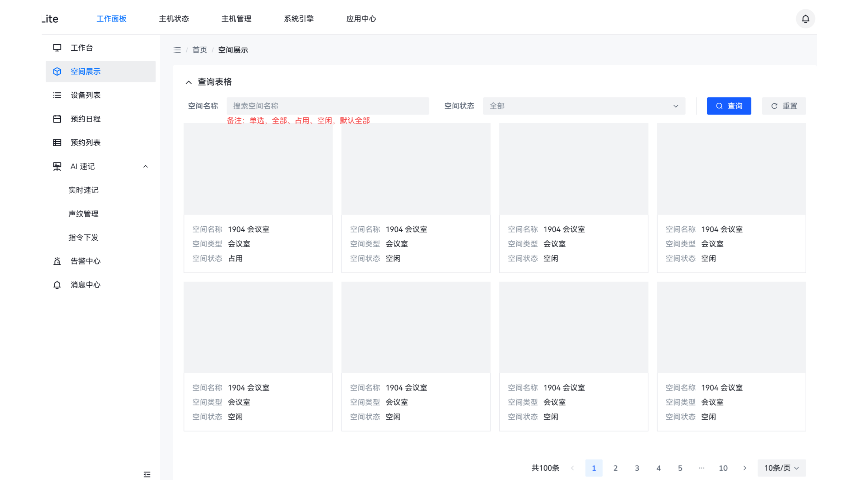Viewport: 853px width, 480px height.
Task: Click the notification bell in top bar
Action: click(x=805, y=19)
